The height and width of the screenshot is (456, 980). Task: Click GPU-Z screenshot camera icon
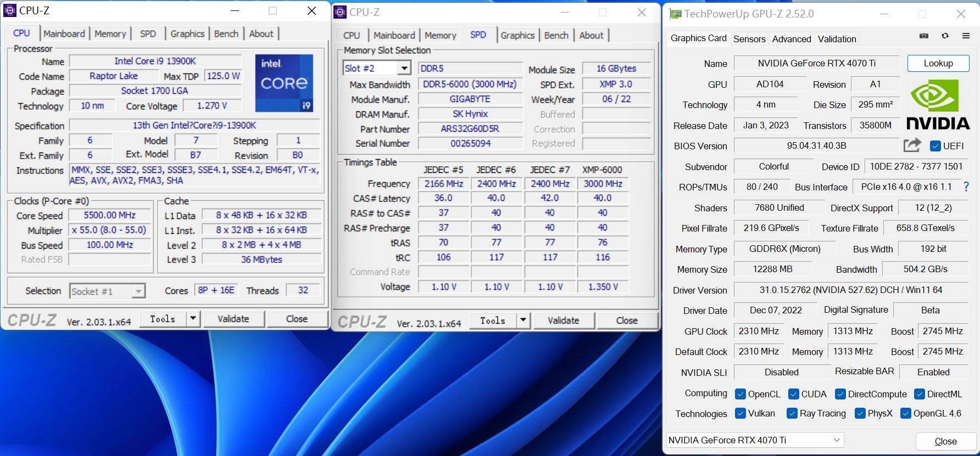924,36
